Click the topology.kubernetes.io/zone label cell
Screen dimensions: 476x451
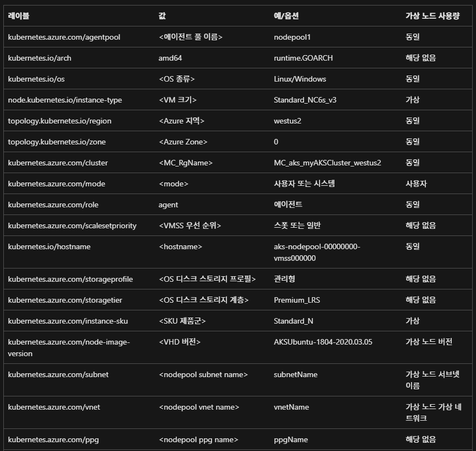pos(57,142)
